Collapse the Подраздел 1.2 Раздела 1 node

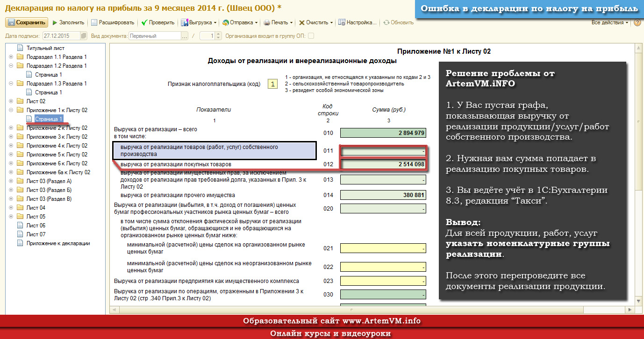click(11, 66)
